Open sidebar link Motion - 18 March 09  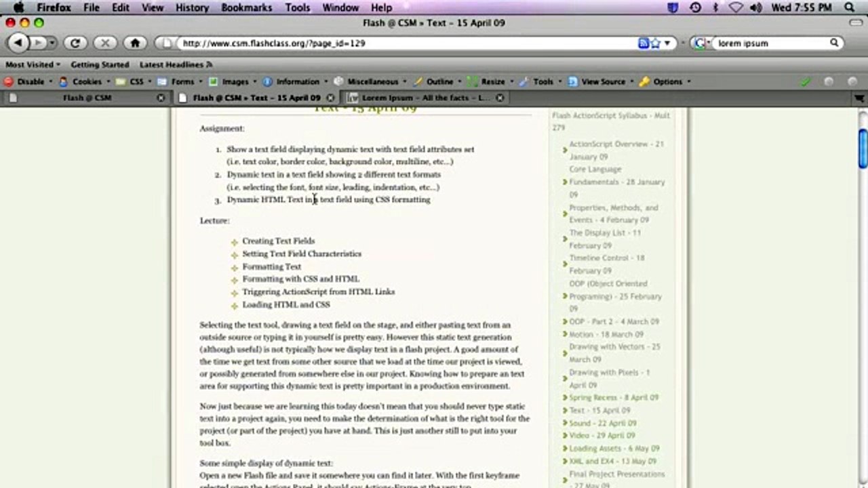coord(606,334)
